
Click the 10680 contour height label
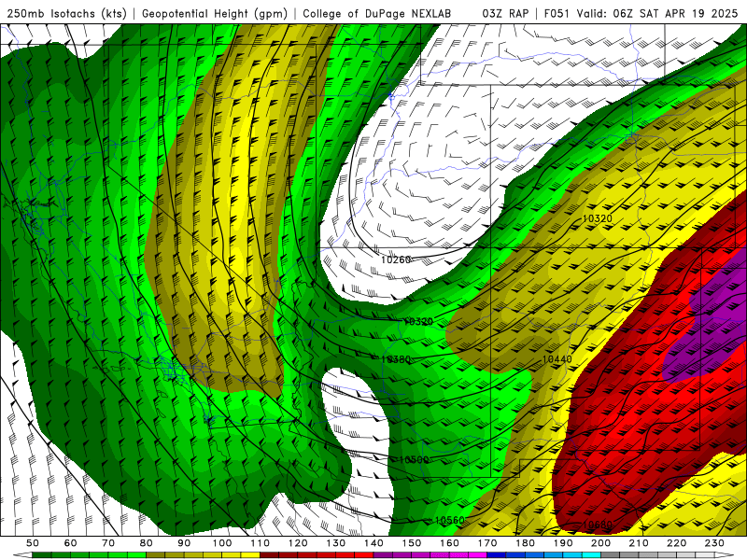(598, 525)
